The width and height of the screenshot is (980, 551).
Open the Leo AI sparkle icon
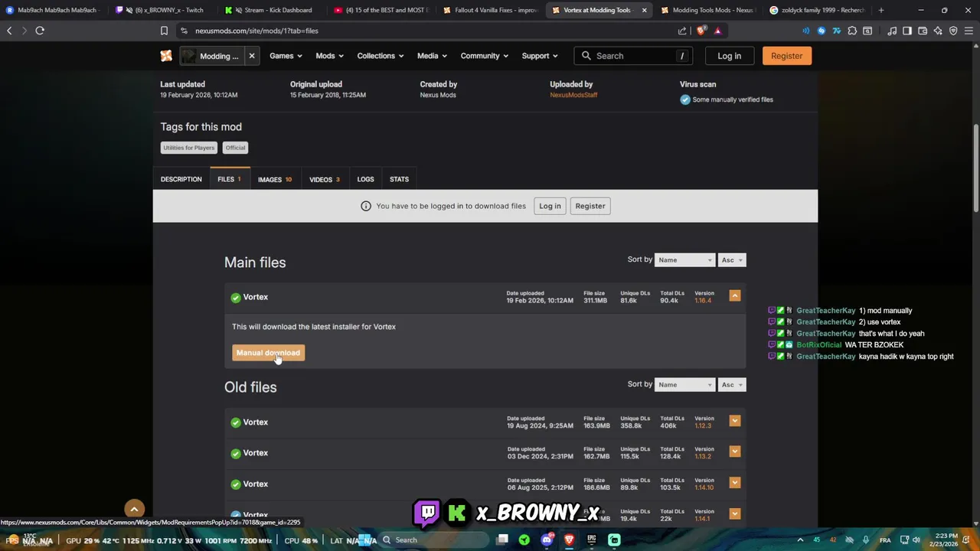(x=938, y=31)
